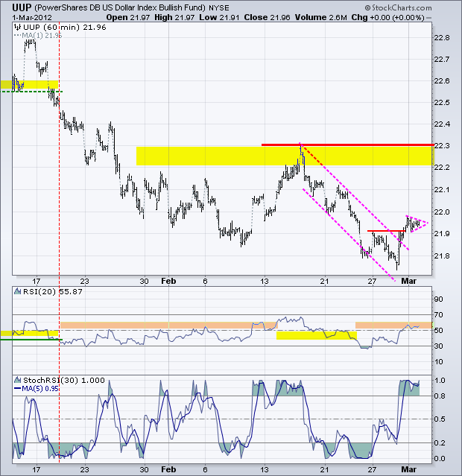
Task: Click the 90 level on RSI axis
Action: pyautogui.click(x=438, y=299)
